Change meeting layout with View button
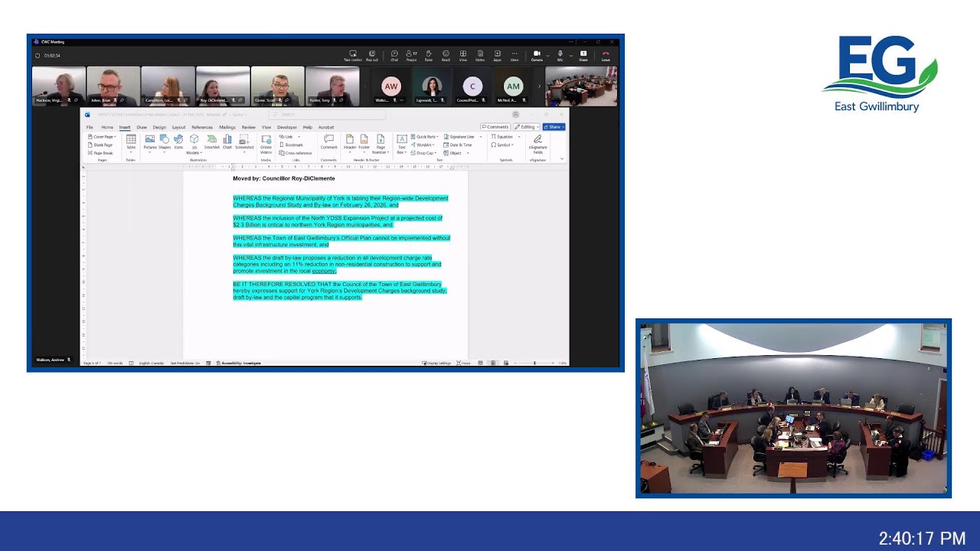The height and width of the screenshot is (551, 980). coord(463,56)
